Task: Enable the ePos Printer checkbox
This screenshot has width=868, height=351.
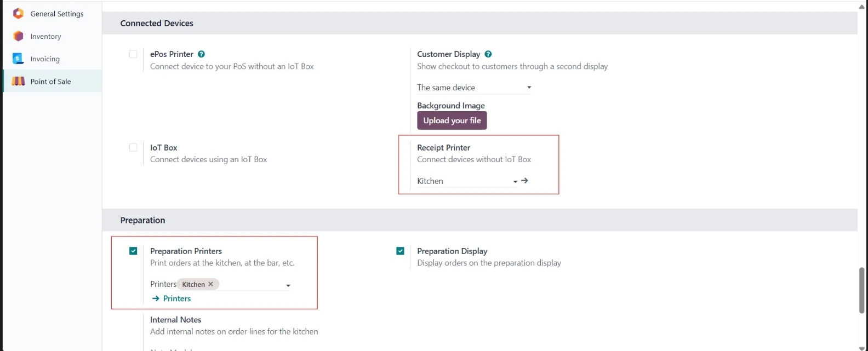Action: pyautogui.click(x=133, y=54)
